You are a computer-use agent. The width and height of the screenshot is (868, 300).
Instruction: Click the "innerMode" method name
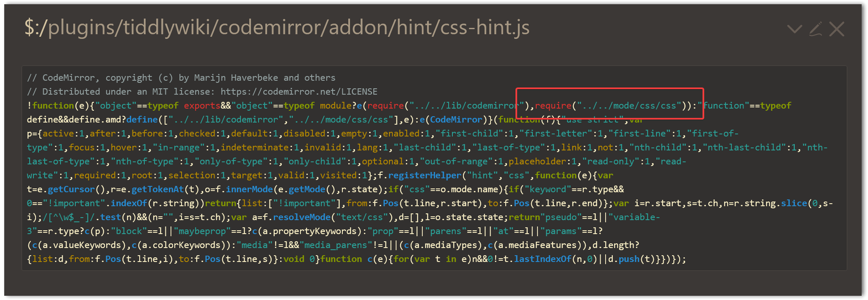[249, 189]
